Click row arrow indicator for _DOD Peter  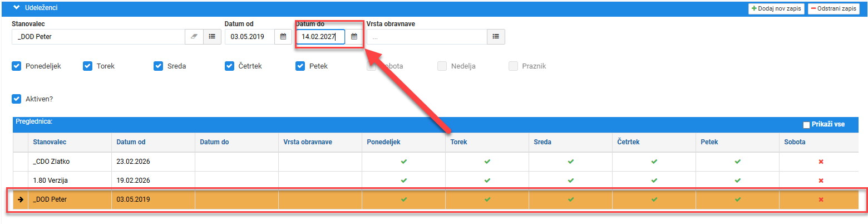coord(21,199)
